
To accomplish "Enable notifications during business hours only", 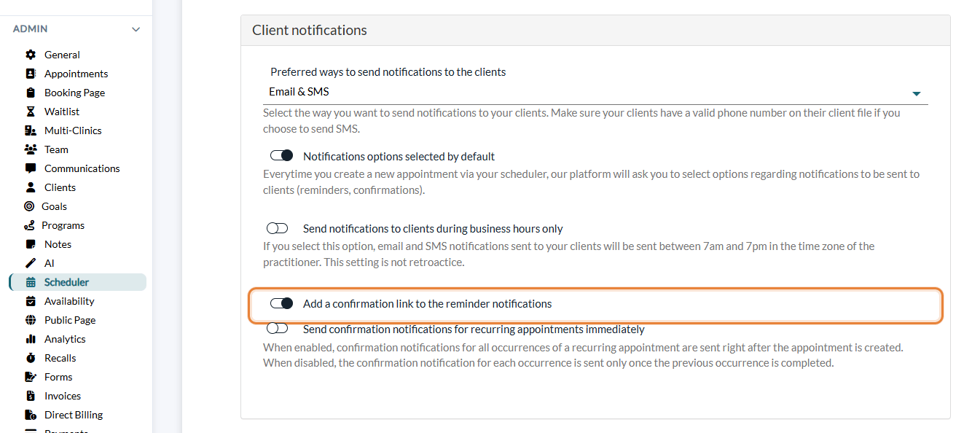I will [x=278, y=228].
